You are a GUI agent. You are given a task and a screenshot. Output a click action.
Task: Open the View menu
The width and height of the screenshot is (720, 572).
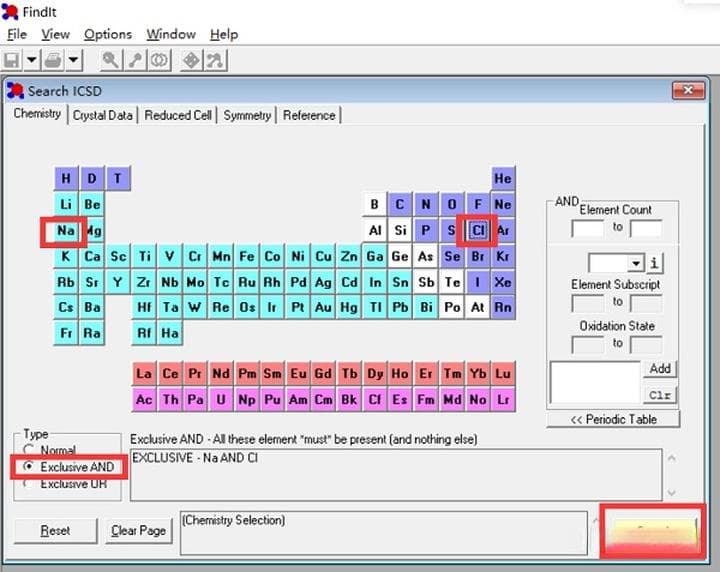[56, 34]
